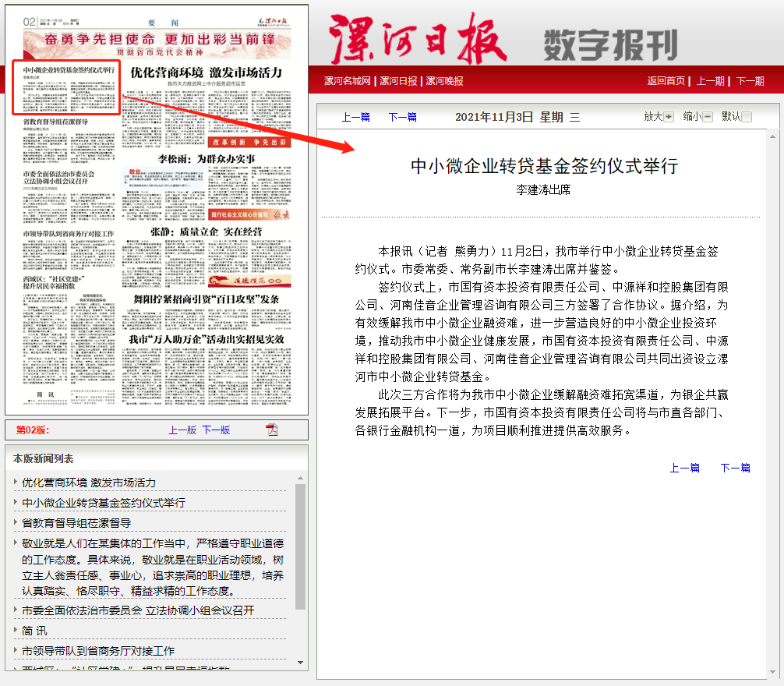
Task: Toggle the 默认 default font size box
Action: click(x=747, y=117)
